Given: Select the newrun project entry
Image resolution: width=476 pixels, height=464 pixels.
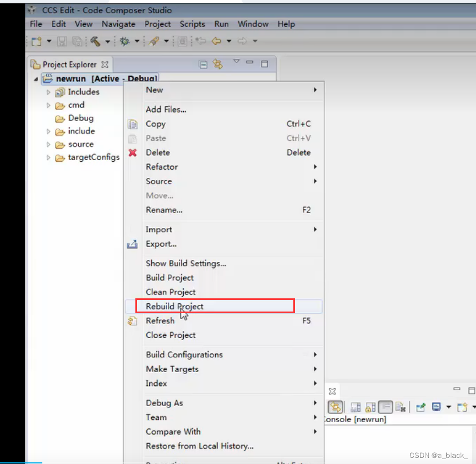Looking at the screenshot, I should point(100,79).
